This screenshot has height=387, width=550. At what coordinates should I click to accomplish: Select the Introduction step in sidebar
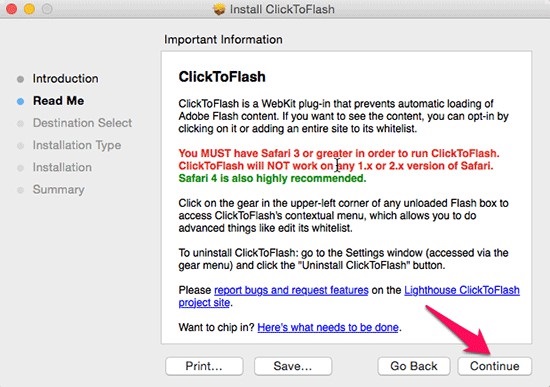pyautogui.click(x=66, y=79)
